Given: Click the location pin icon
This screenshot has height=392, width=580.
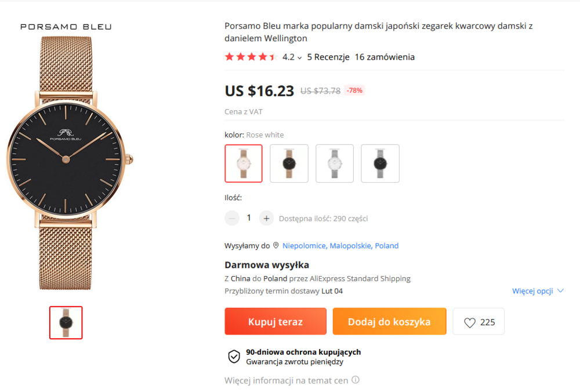Looking at the screenshot, I should pos(276,245).
